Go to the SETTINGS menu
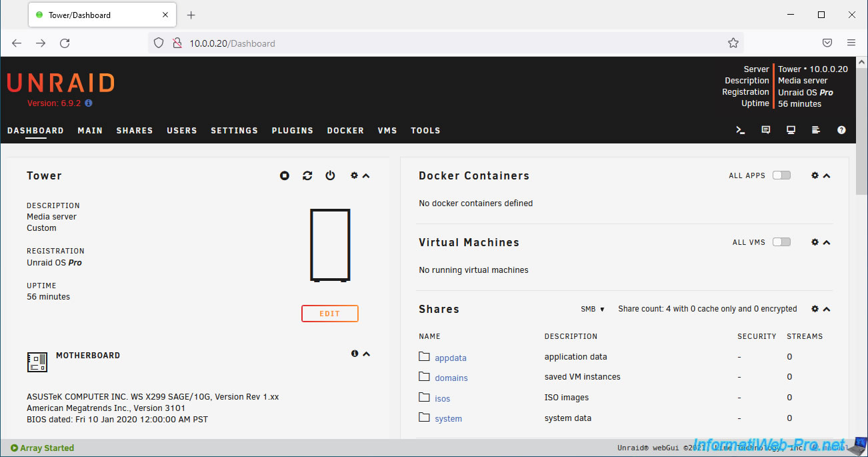This screenshot has height=457, width=868. coord(234,131)
